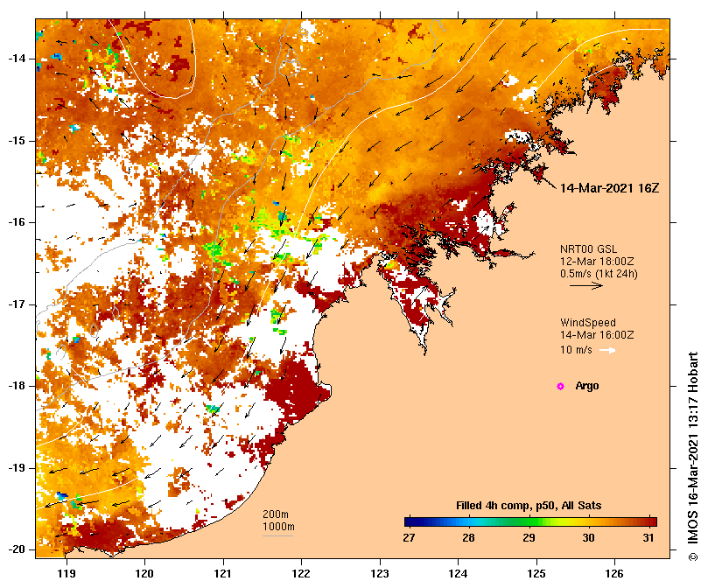Click the '0.5m/s (1kt 24h)' scale text
708x588 pixels.
point(599,274)
